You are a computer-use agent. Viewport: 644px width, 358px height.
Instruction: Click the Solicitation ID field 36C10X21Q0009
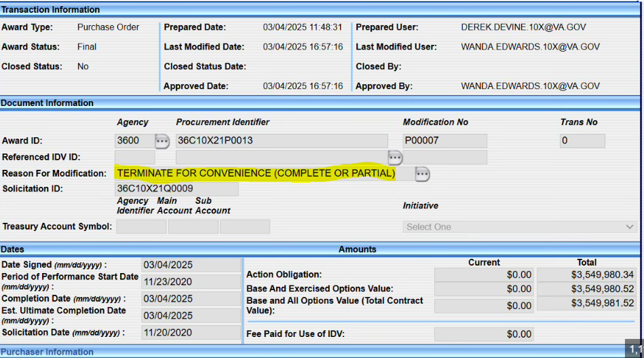pos(176,189)
